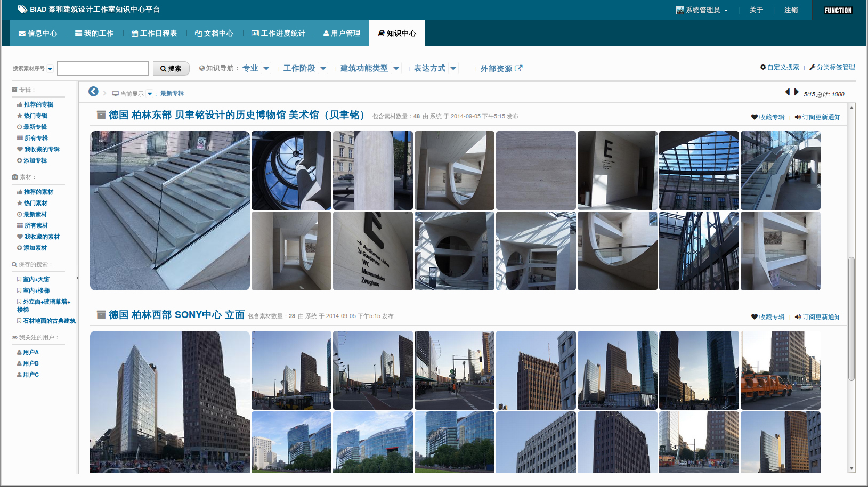Viewport: 868px width, 487px height.
Task: Open saved search 室内+天窗
Action: (x=33, y=279)
